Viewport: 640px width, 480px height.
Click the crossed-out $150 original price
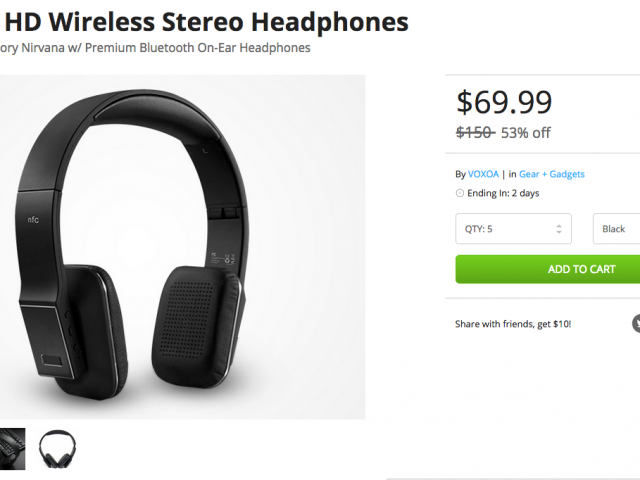[474, 133]
